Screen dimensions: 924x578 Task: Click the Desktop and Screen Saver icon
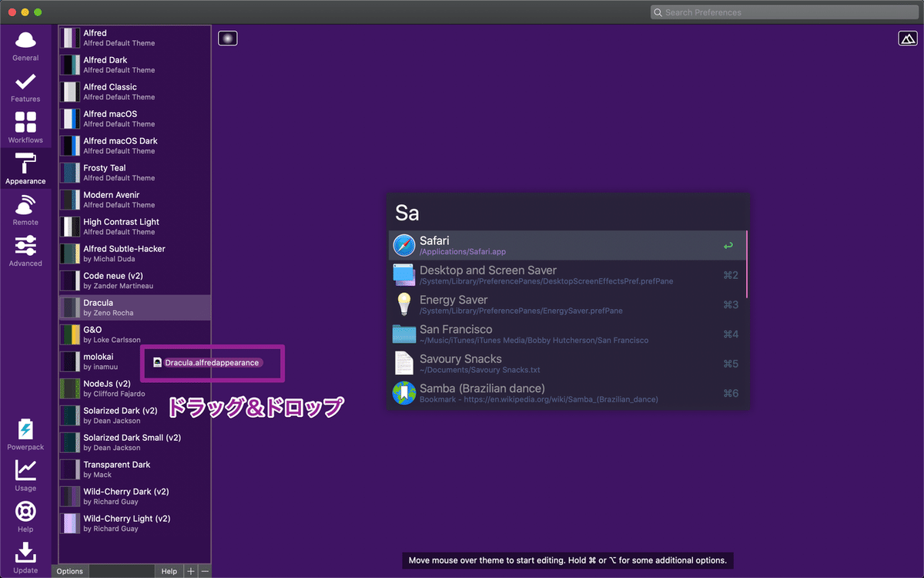point(403,275)
